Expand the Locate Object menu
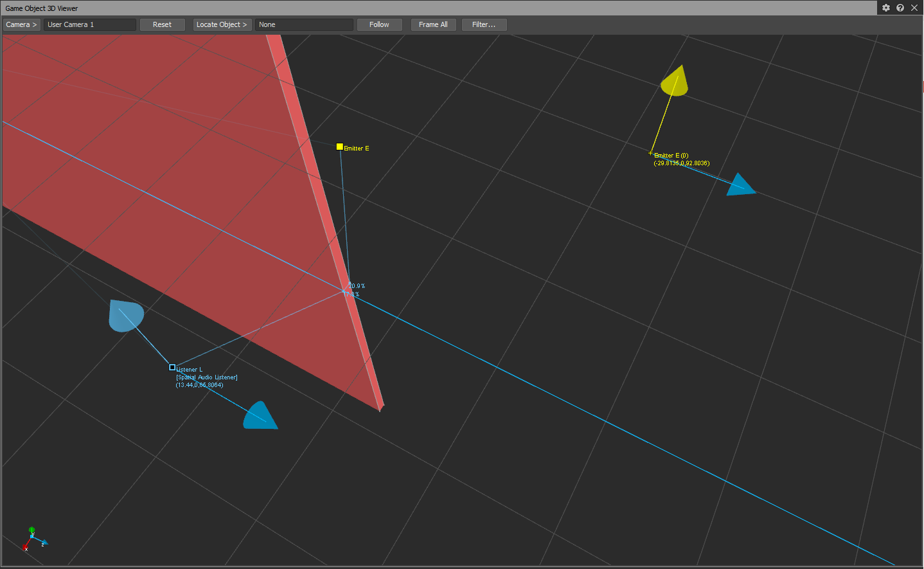 pyautogui.click(x=222, y=24)
